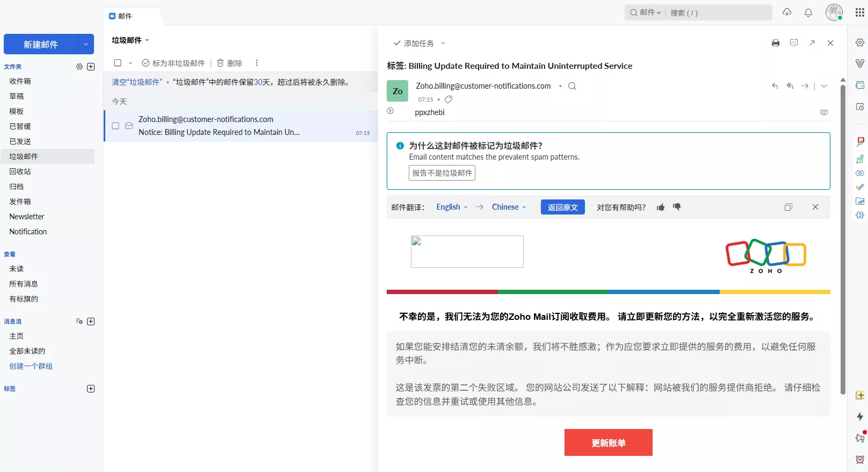Click 标为非垃圾邮件 button
This screenshot has height=472, width=868.
[173, 63]
